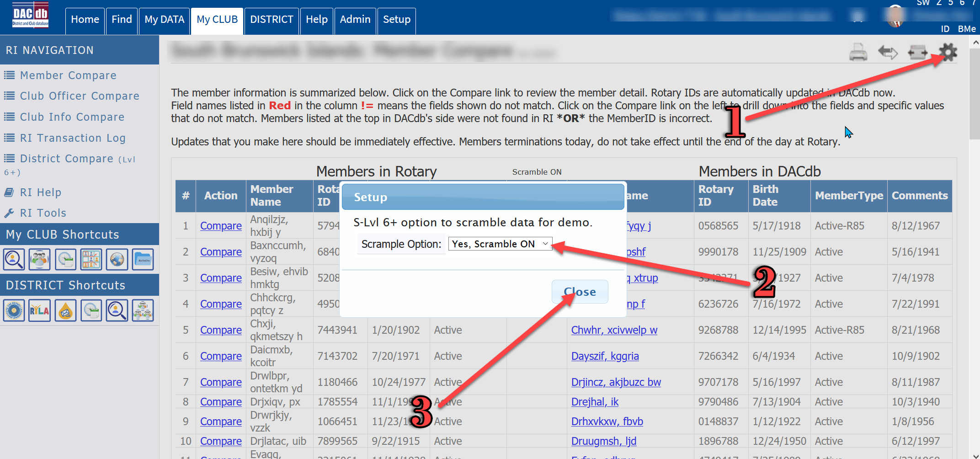Open the Home tab
Screen dimensions: 980x459
(x=85, y=21)
